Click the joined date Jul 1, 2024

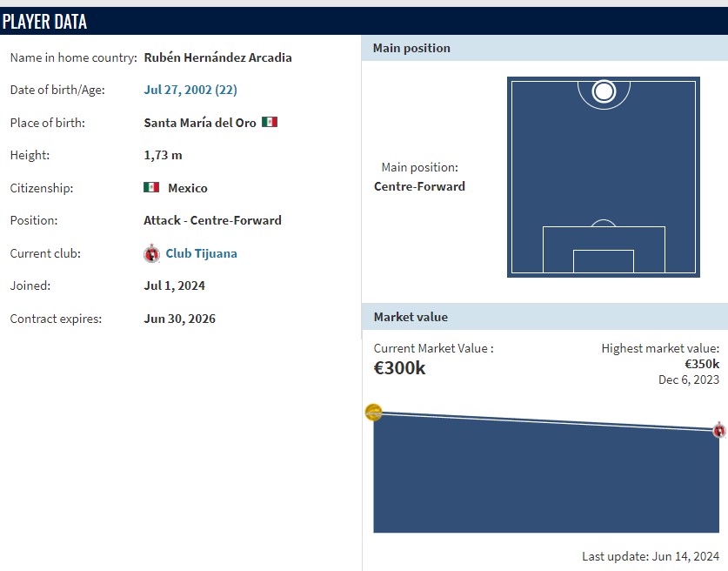[x=174, y=285]
